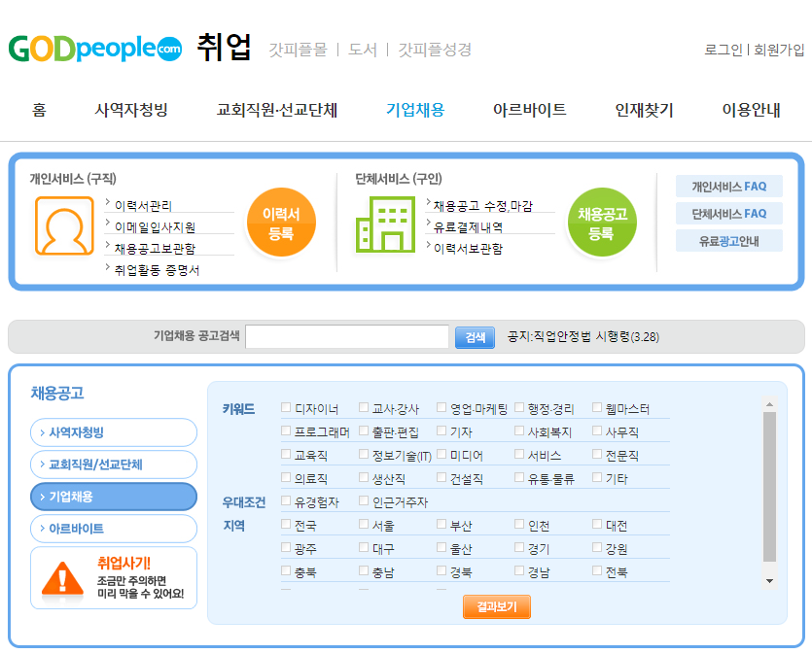Click the filter panel scroll-down arrow
The image size is (812, 654).
point(769,581)
